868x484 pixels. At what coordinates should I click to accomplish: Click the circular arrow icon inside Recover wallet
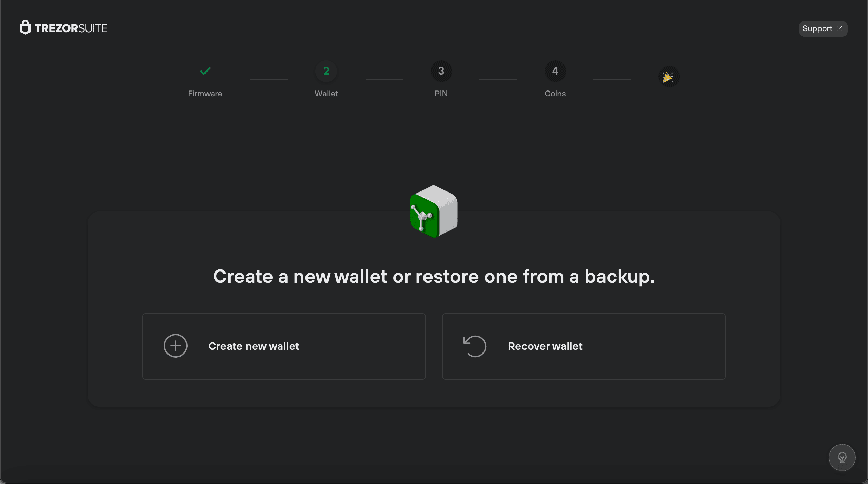point(474,346)
